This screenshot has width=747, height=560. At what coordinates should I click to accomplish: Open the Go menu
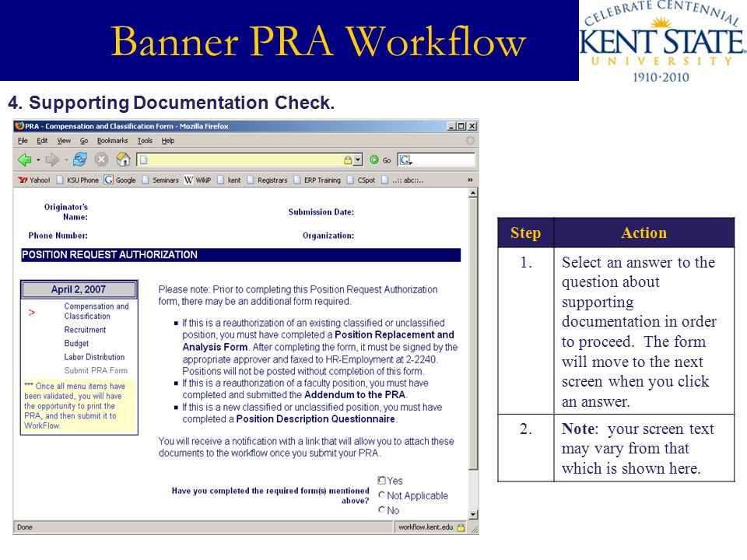tap(84, 141)
